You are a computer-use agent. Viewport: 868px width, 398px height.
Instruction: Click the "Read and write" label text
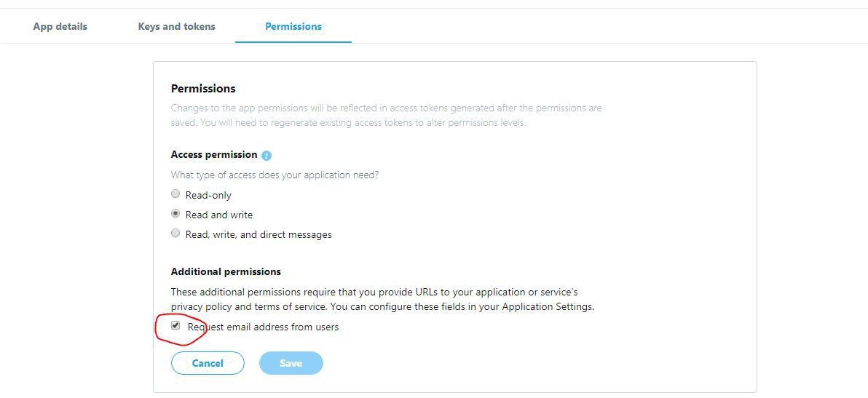[219, 215]
